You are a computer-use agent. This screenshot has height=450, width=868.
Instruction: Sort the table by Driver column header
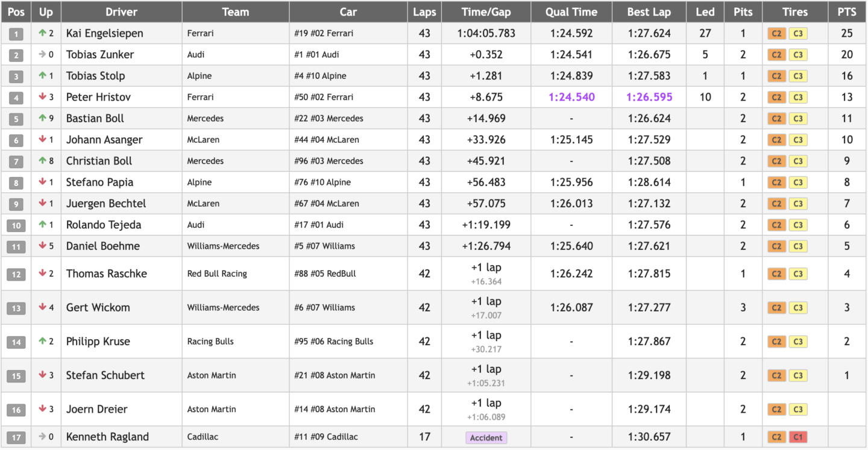point(121,12)
